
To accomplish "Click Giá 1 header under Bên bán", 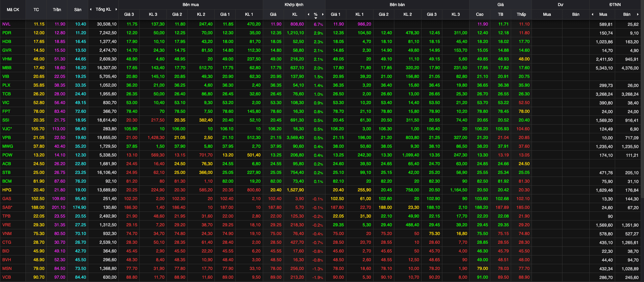I will click(x=336, y=14).
